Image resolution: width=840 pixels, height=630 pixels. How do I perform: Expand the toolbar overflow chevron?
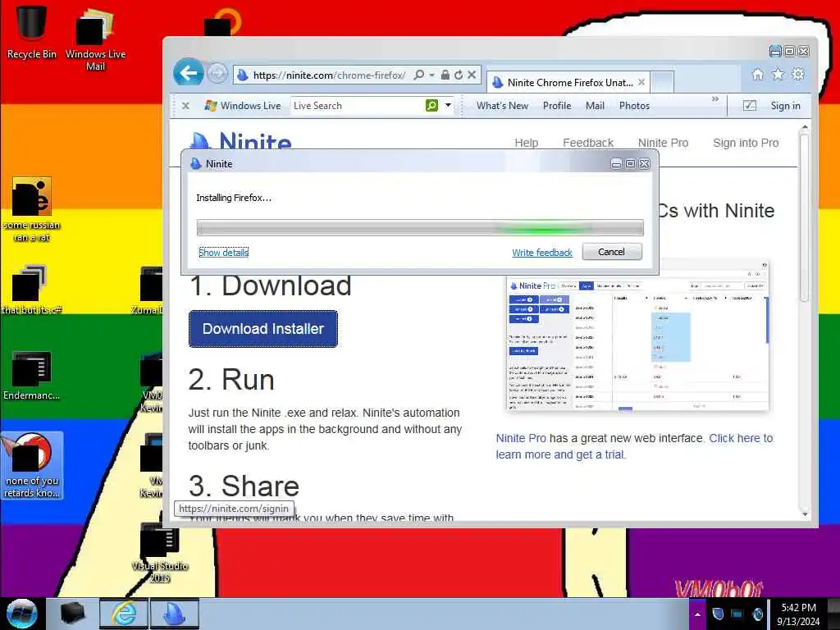[714, 99]
